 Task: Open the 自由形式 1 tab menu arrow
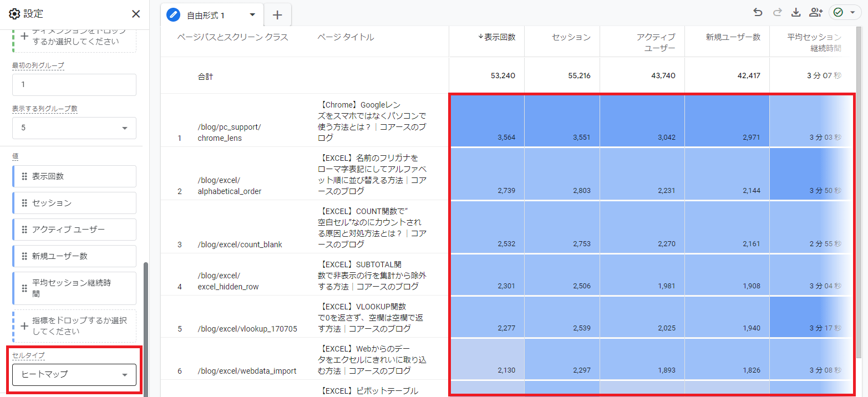[252, 15]
